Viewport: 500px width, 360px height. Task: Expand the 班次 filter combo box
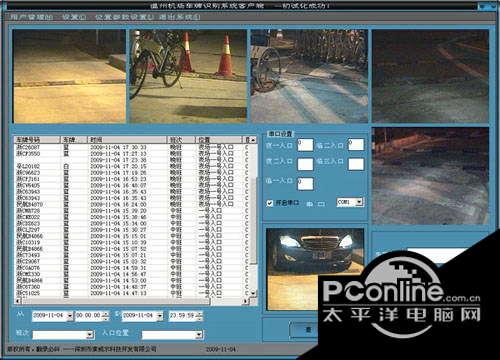90,334
